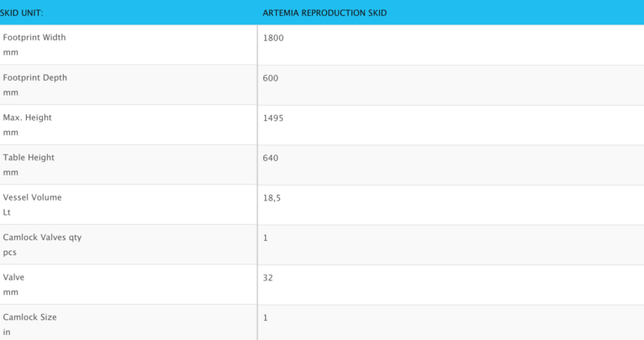
Task: Click the 1495 max height value
Action: point(273,118)
